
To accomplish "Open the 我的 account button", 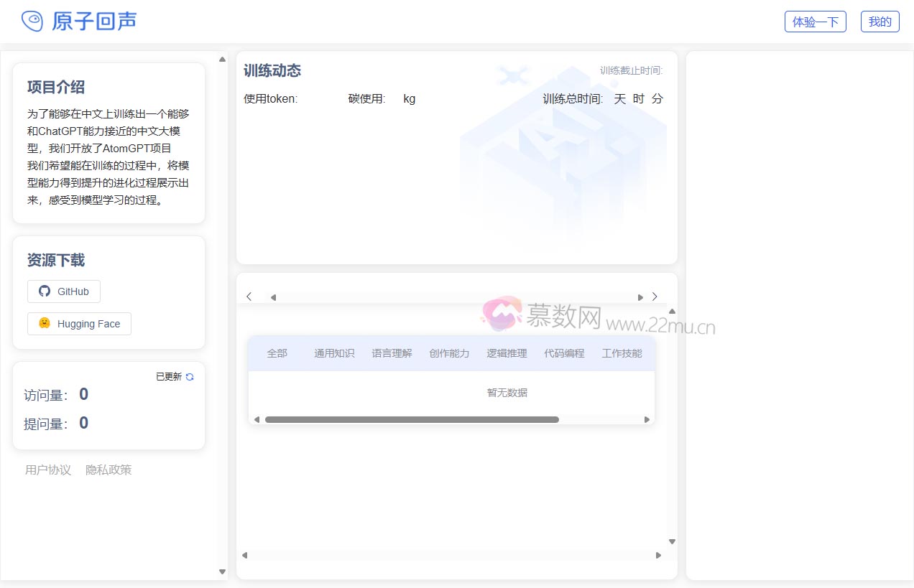I will click(880, 22).
